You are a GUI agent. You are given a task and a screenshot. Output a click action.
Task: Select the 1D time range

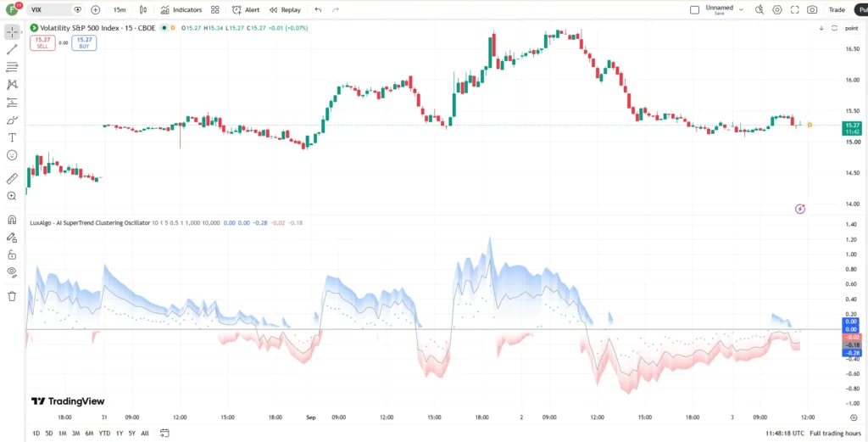click(x=36, y=434)
